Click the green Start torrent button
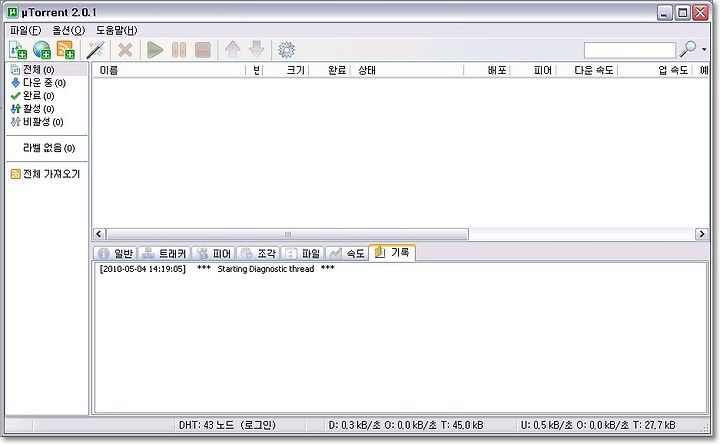The width and height of the screenshot is (720, 444). pos(155,50)
